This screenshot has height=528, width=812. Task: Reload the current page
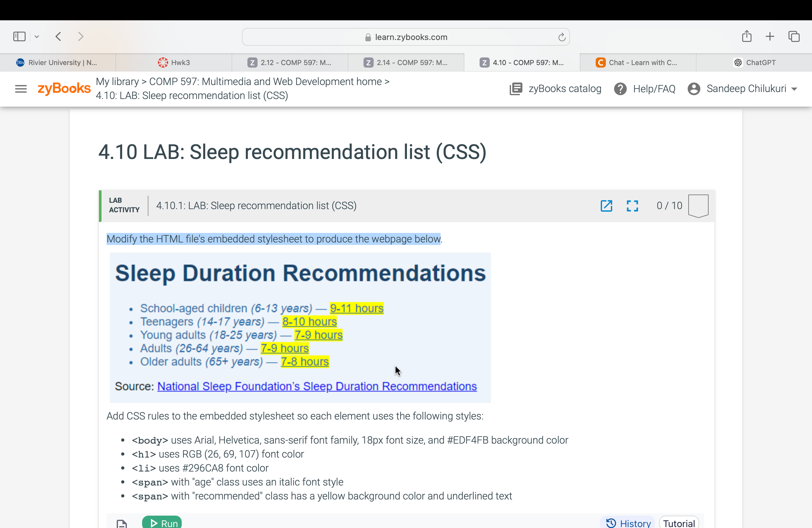(561, 37)
